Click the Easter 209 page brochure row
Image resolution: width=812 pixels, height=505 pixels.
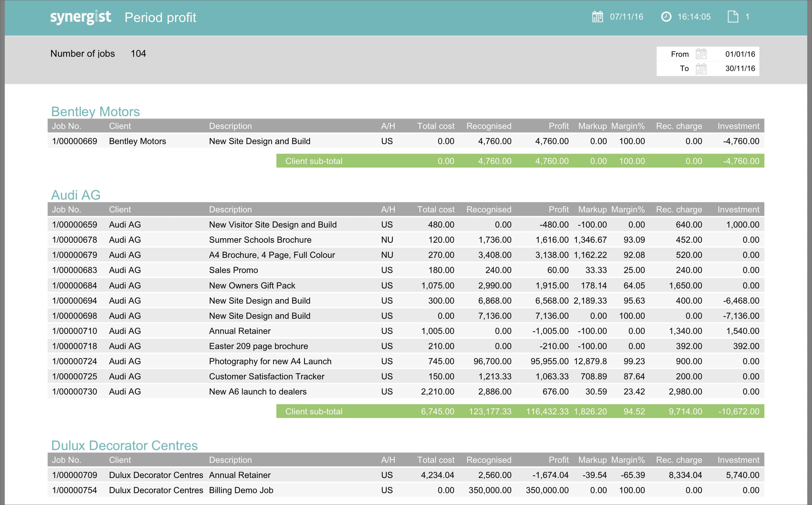(406, 346)
